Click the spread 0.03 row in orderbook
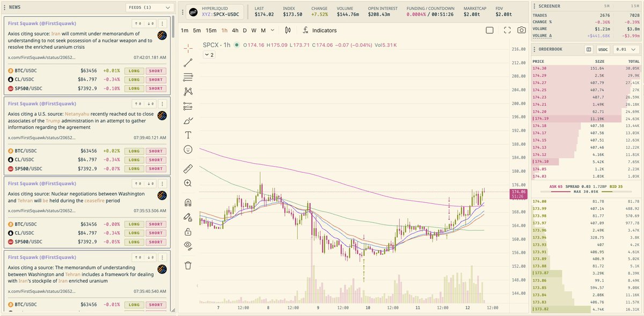This screenshot has height=316, width=644. click(586, 186)
